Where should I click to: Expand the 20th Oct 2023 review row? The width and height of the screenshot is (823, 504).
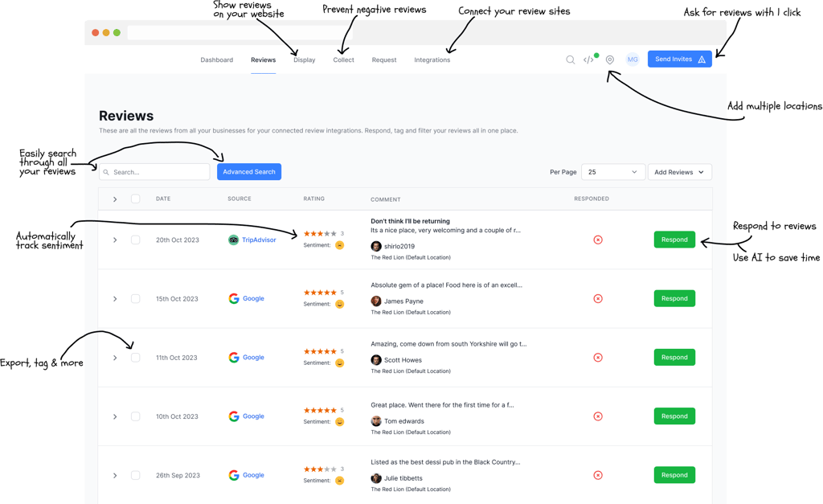coord(115,240)
